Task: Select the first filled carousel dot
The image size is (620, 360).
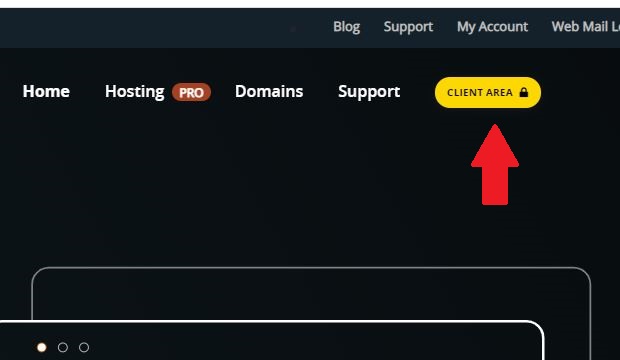Action: click(42, 347)
